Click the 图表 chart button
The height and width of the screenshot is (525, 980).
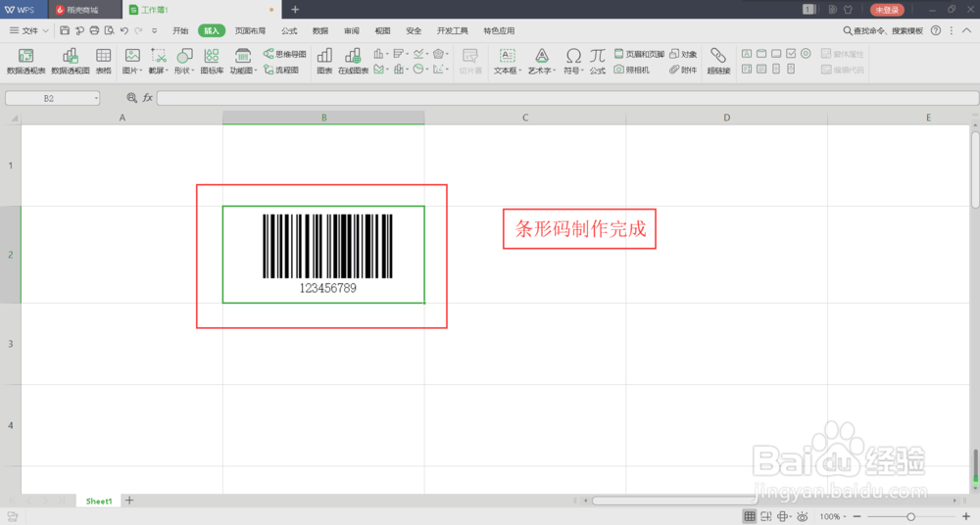tap(324, 62)
